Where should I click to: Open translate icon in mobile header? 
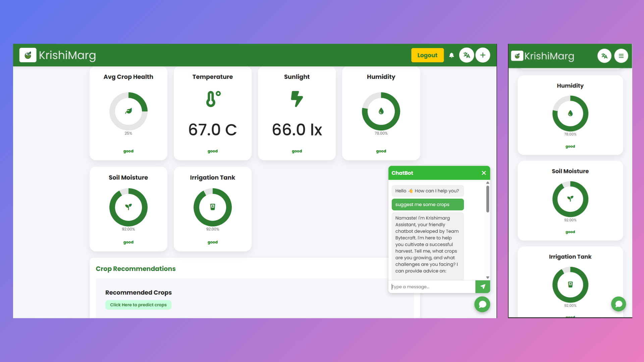coord(604,56)
